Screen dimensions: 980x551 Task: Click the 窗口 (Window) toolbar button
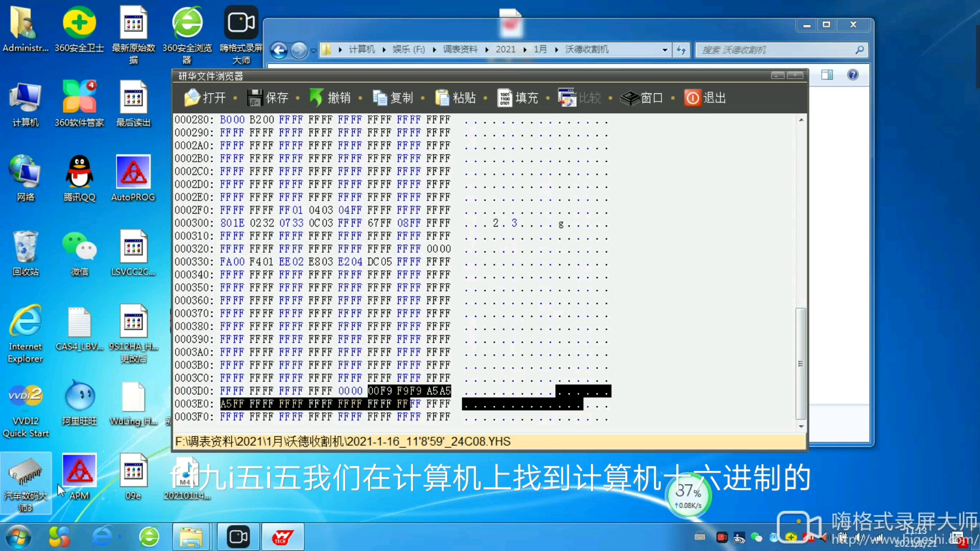(642, 97)
